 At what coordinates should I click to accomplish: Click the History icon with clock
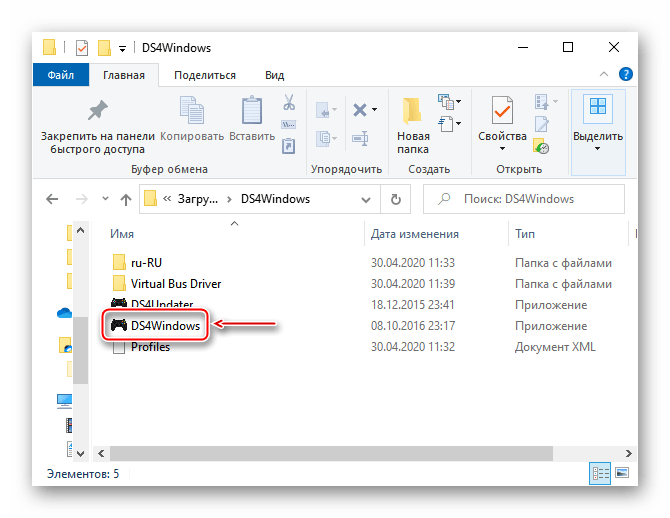coord(541,146)
